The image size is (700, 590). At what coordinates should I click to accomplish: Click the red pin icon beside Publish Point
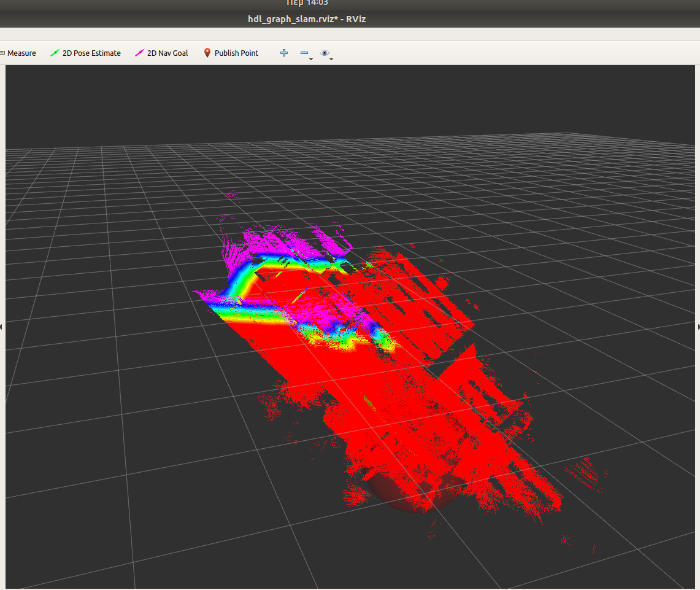pyautogui.click(x=207, y=53)
